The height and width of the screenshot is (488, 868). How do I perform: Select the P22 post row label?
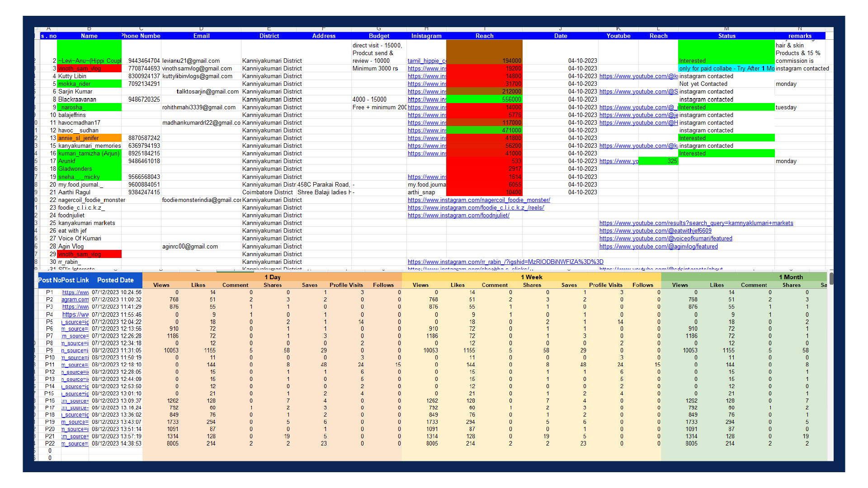(x=50, y=444)
